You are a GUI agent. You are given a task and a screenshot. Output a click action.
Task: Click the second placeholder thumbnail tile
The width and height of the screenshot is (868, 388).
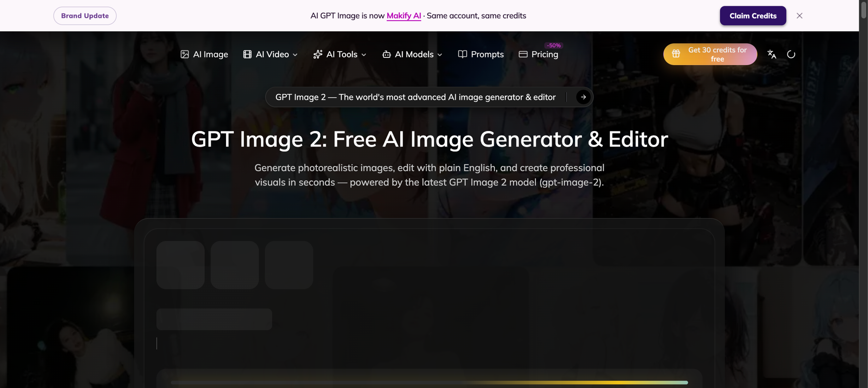(235, 265)
